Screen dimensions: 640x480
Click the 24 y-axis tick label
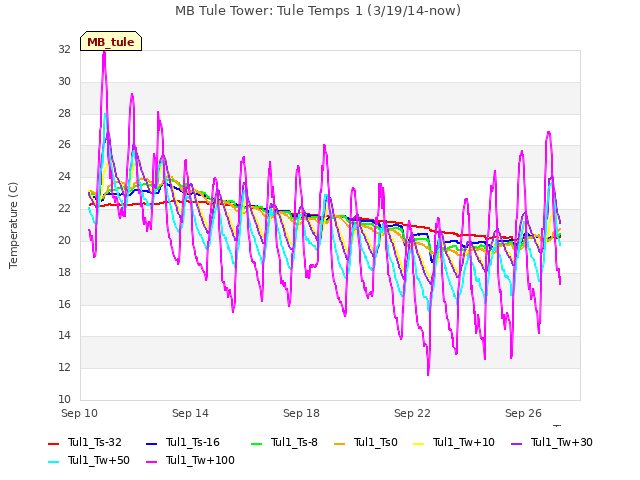tap(64, 176)
